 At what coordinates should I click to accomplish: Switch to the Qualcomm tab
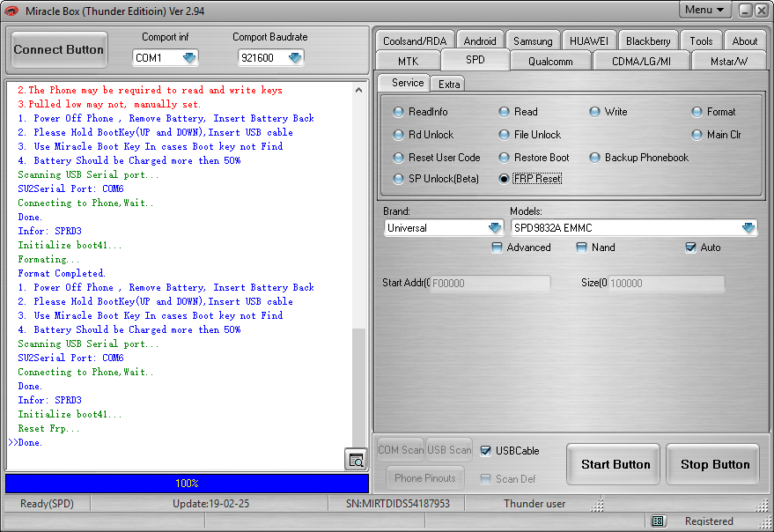tap(550, 62)
